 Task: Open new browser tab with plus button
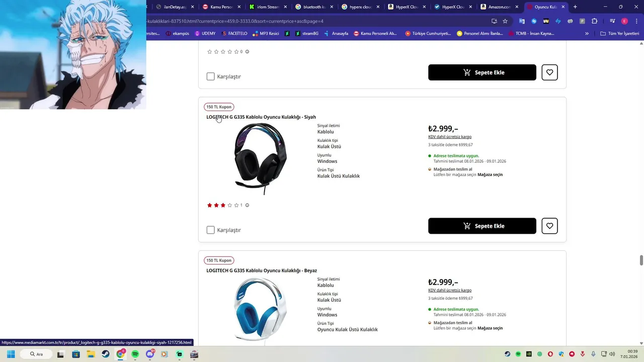(x=575, y=7)
